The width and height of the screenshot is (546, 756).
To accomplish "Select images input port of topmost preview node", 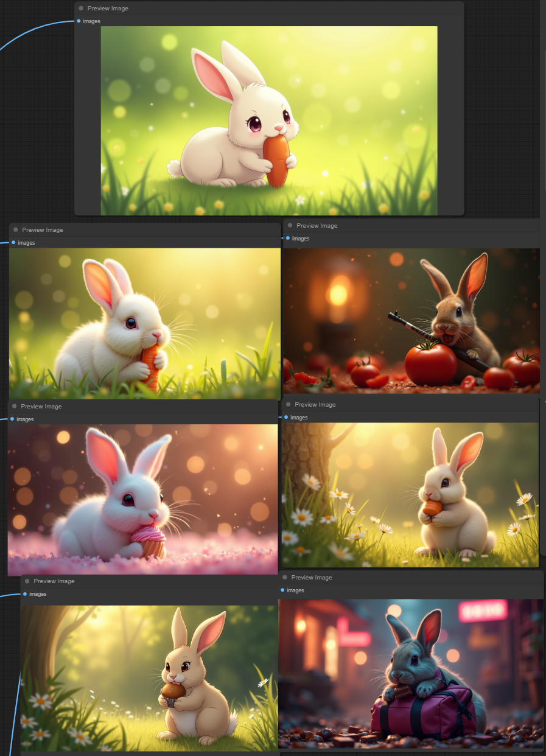I will tap(79, 21).
